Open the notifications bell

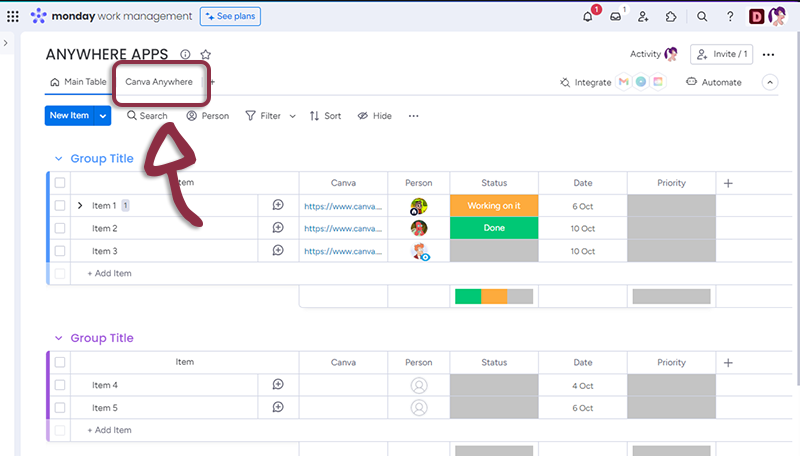coord(587,16)
